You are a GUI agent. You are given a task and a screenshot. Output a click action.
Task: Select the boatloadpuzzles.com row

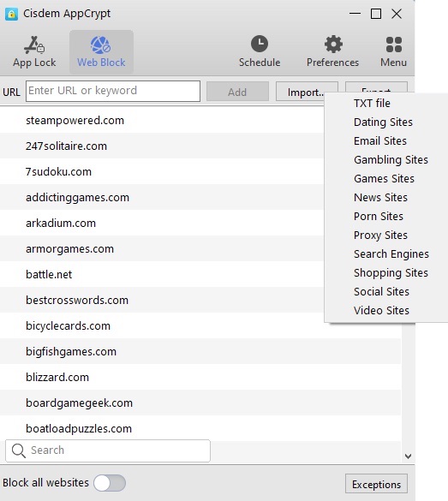tap(200, 428)
